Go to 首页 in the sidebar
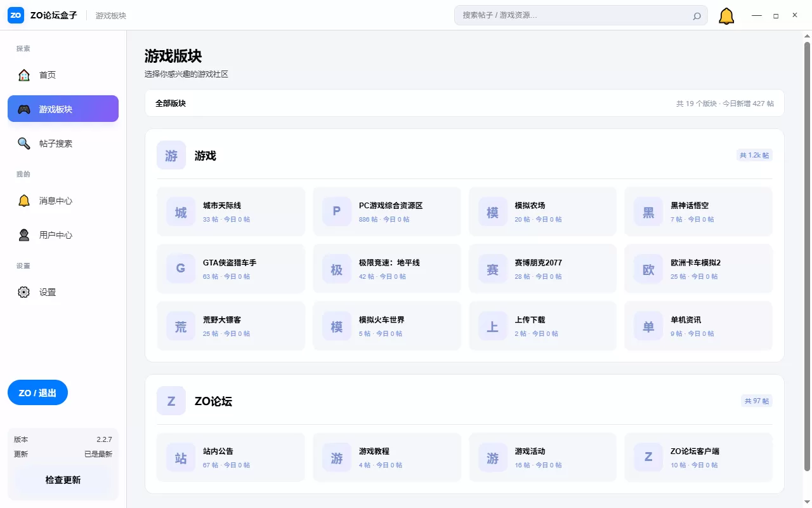Image resolution: width=812 pixels, height=508 pixels. [x=63, y=75]
